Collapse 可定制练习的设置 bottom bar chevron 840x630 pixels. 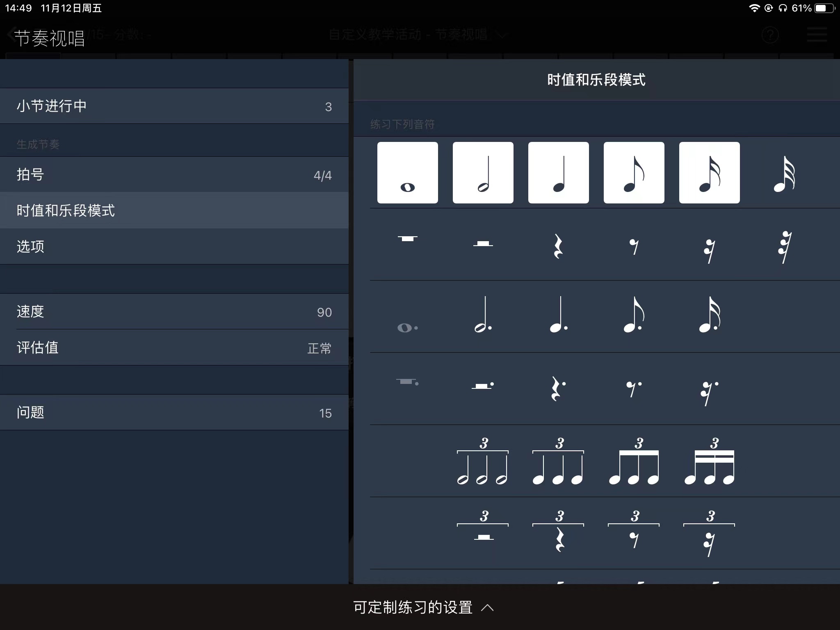[487, 607]
